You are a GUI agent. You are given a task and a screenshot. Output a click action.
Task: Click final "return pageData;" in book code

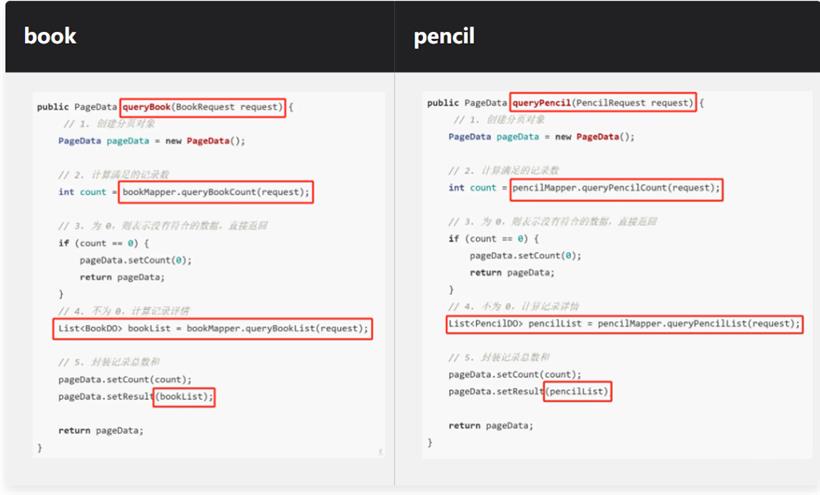tap(101, 431)
